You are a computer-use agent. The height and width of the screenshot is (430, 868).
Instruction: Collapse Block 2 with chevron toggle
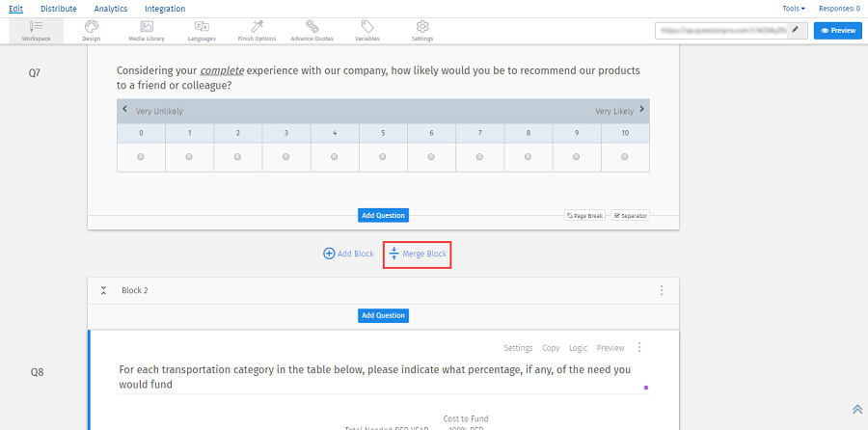103,290
